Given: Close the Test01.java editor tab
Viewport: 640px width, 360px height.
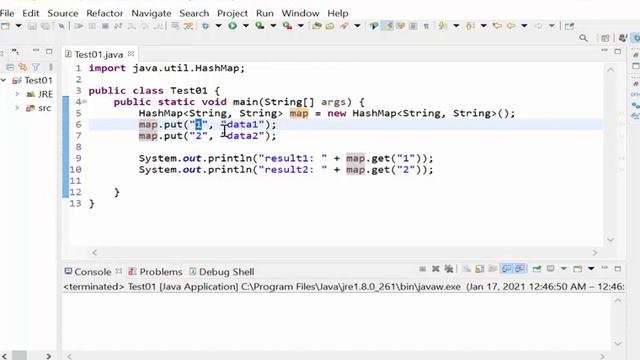Looking at the screenshot, I should click(x=131, y=53).
